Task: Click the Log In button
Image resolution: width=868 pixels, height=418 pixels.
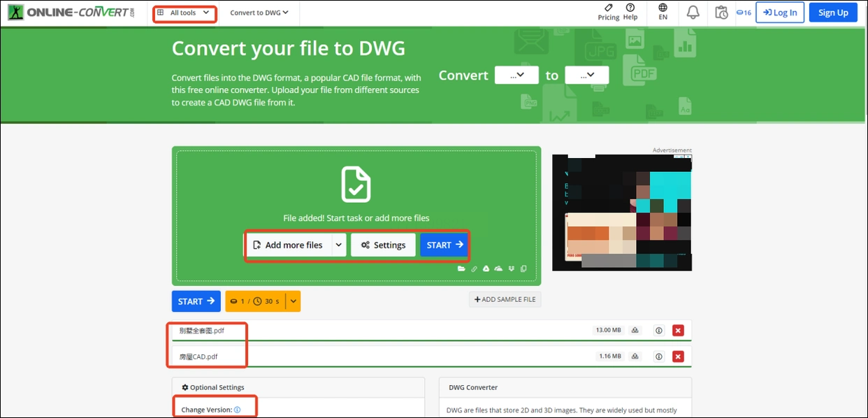Action: (780, 13)
